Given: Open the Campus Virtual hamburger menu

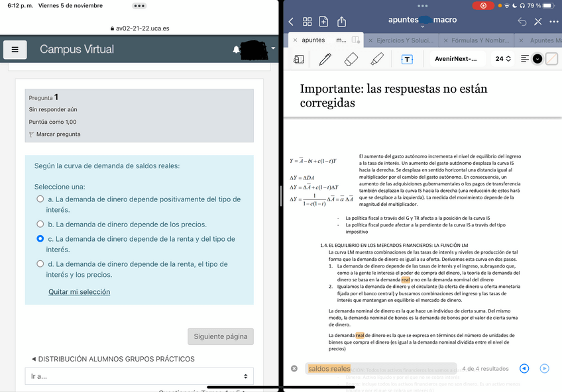Looking at the screenshot, I should click(15, 50).
